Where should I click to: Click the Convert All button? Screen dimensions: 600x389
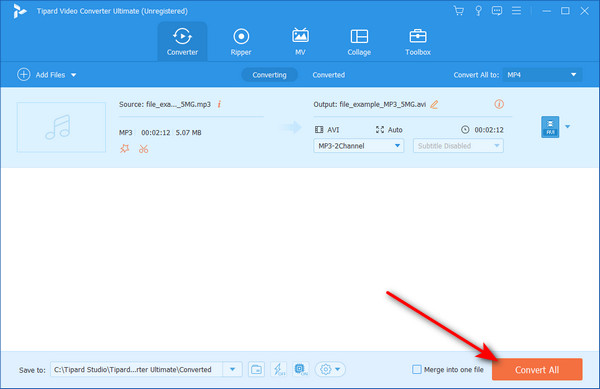(537, 369)
